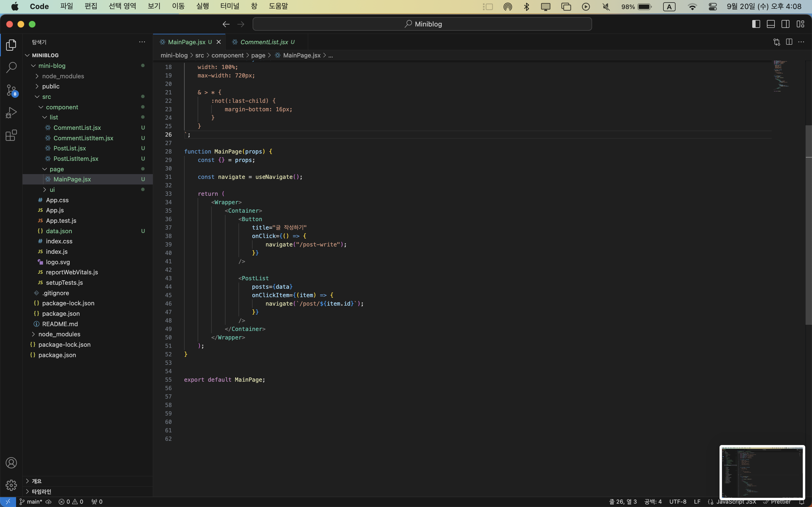Collapse the list folder in explorer
The image size is (812, 507).
54,117
